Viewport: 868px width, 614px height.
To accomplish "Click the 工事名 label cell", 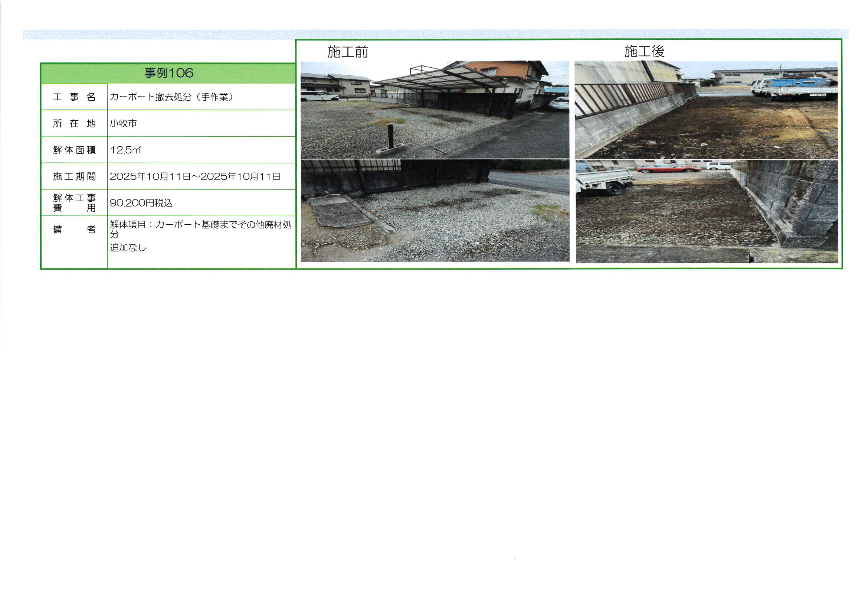I will click(x=74, y=97).
